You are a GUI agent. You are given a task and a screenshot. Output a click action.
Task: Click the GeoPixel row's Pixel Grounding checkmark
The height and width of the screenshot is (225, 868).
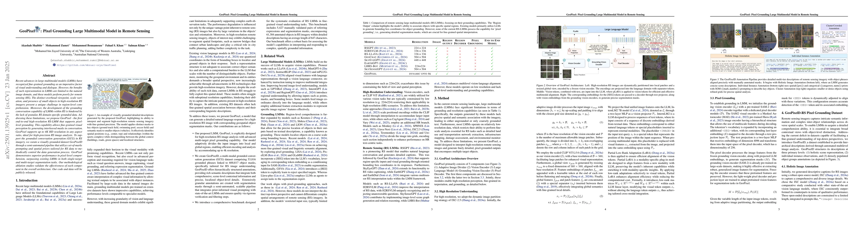(475, 74)
